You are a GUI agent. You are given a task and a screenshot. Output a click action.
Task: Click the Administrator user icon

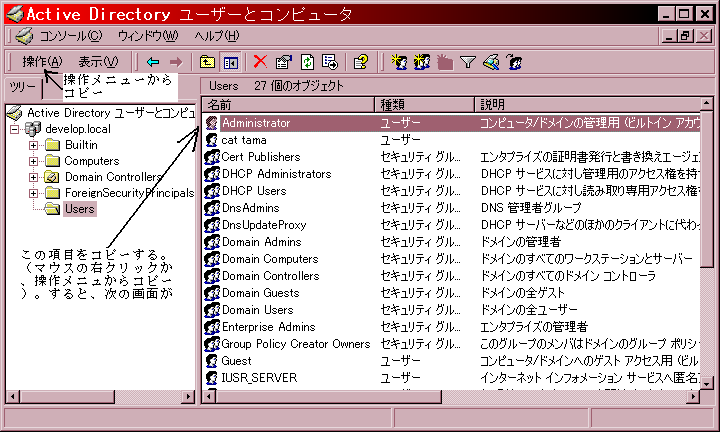(x=212, y=123)
